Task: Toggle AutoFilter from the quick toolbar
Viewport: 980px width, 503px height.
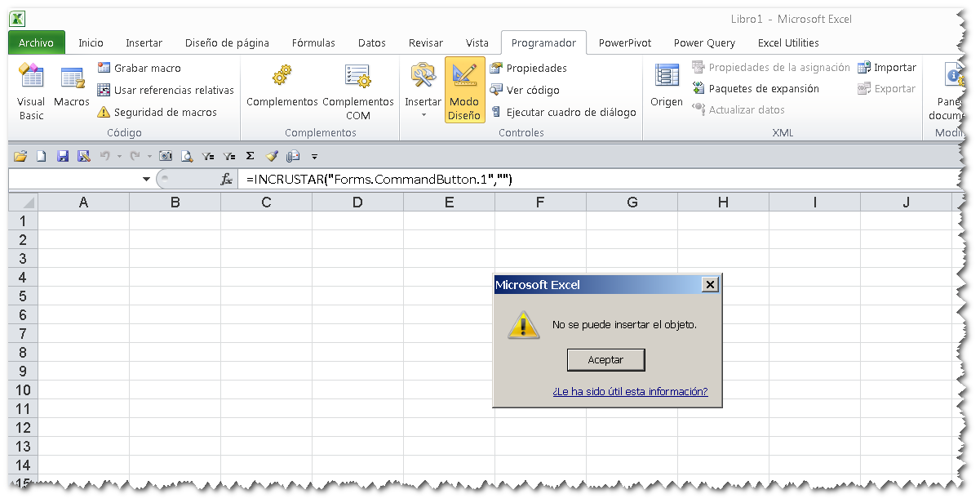Action: tap(209, 155)
